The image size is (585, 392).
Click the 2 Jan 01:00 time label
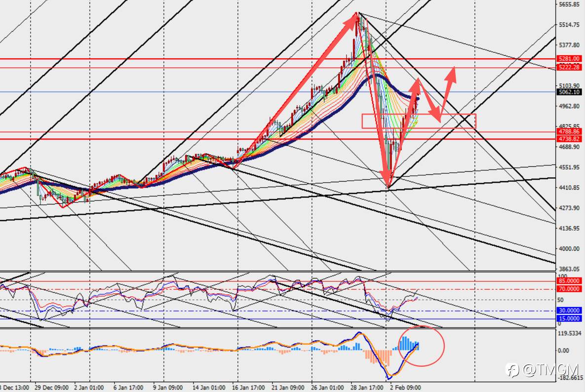[89, 388]
